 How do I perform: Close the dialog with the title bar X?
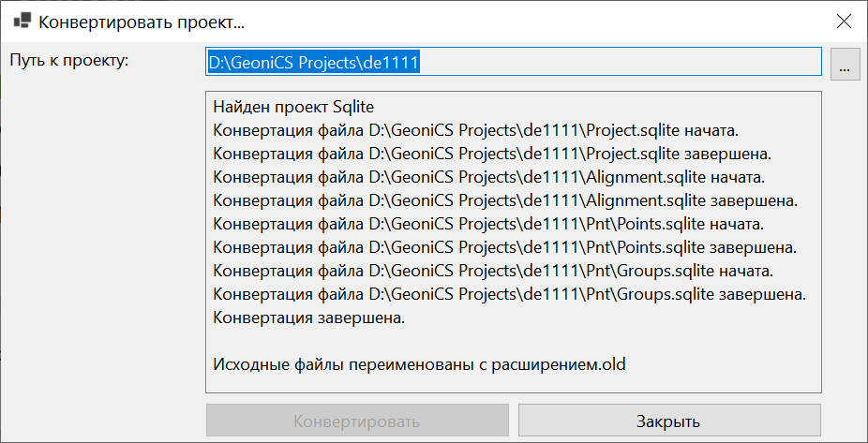843,20
